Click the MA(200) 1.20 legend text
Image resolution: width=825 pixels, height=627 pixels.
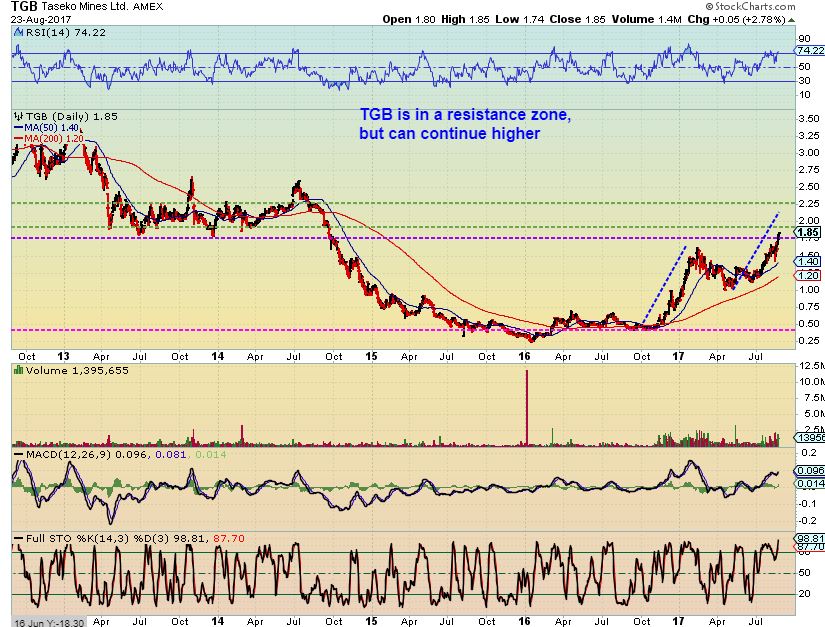(x=54, y=138)
